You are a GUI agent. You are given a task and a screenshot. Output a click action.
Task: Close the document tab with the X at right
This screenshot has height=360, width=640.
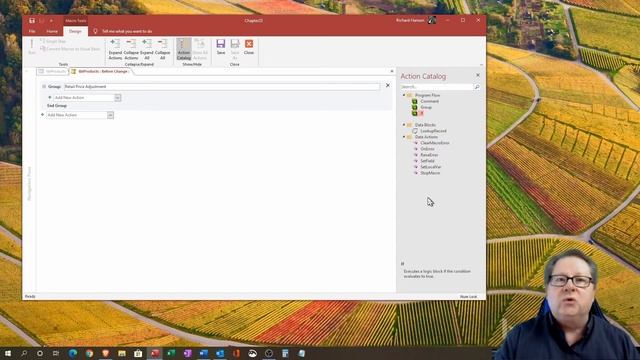(x=392, y=71)
